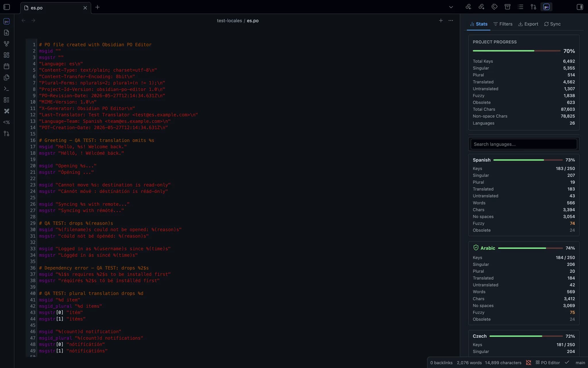
Task: Open quick switcher file-search ribbon icon
Action: coord(6,33)
